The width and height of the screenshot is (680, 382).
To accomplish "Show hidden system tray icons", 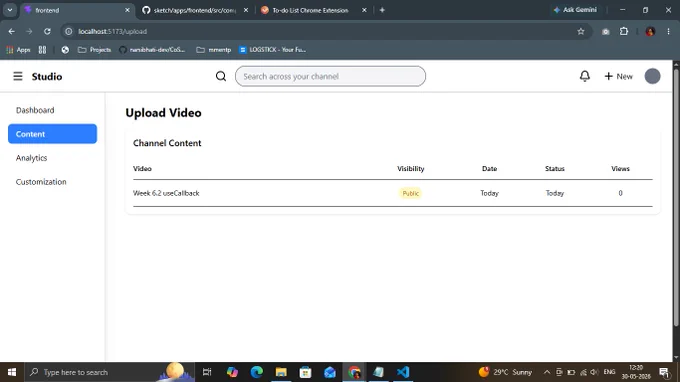I will 547,372.
